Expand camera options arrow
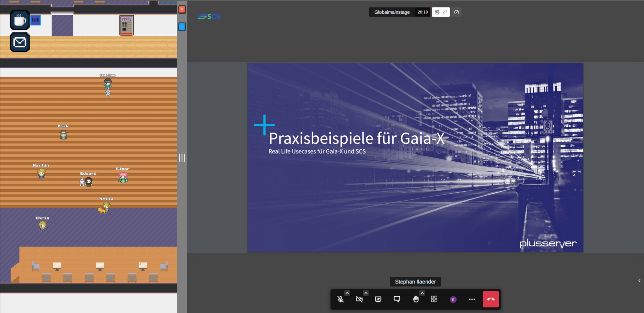Viewport: 644px width, 313px height. [366, 293]
